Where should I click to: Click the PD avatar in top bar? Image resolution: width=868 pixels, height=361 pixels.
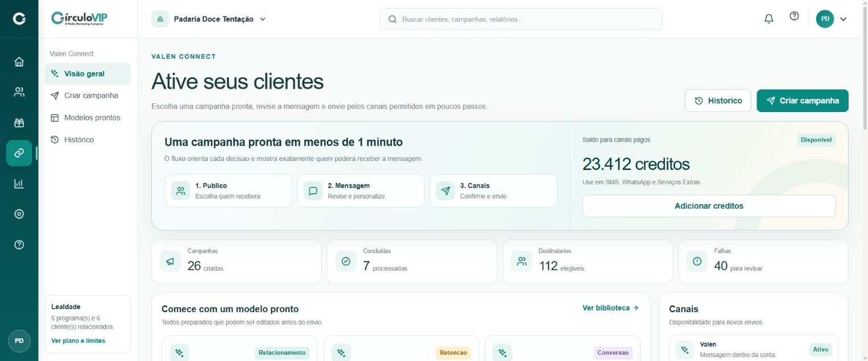tap(825, 19)
